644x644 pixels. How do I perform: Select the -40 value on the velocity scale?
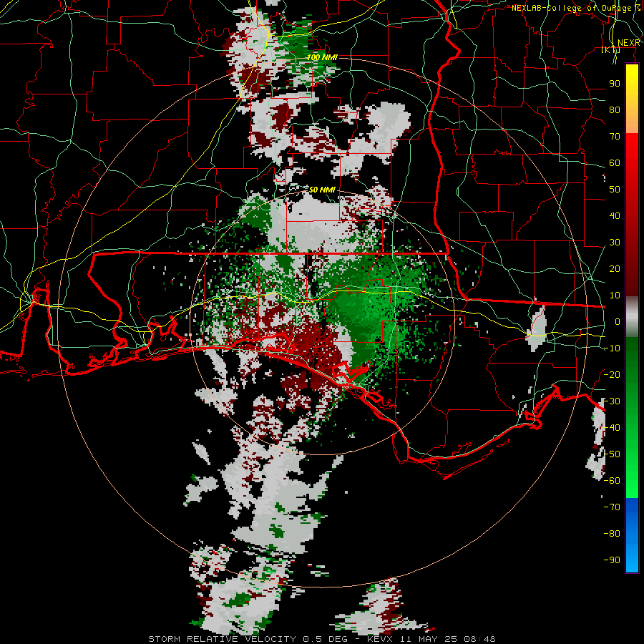click(x=612, y=428)
